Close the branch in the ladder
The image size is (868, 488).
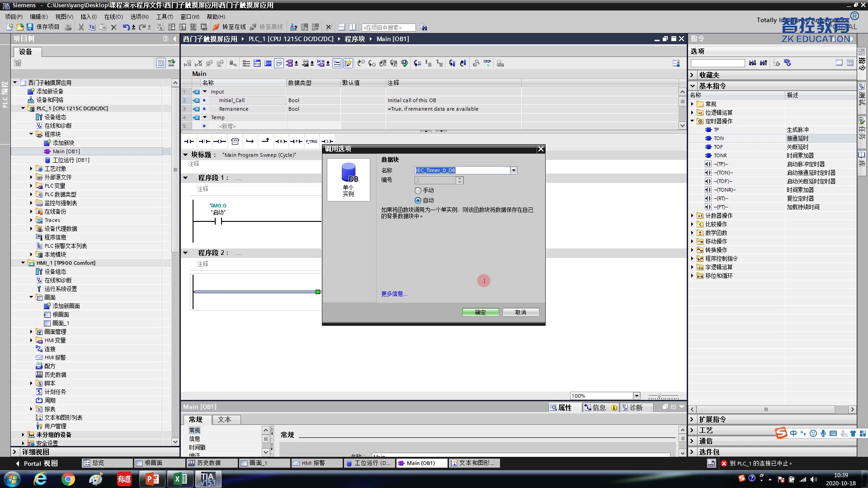pyautogui.click(x=265, y=141)
